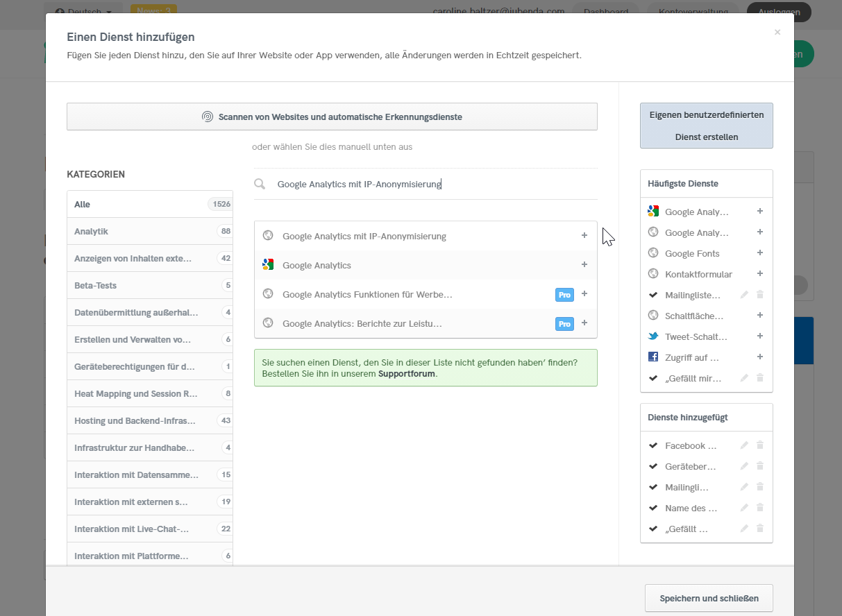Delete the Facebook service via its trash icon
Screen dimensions: 842x616
pyautogui.click(x=759, y=445)
